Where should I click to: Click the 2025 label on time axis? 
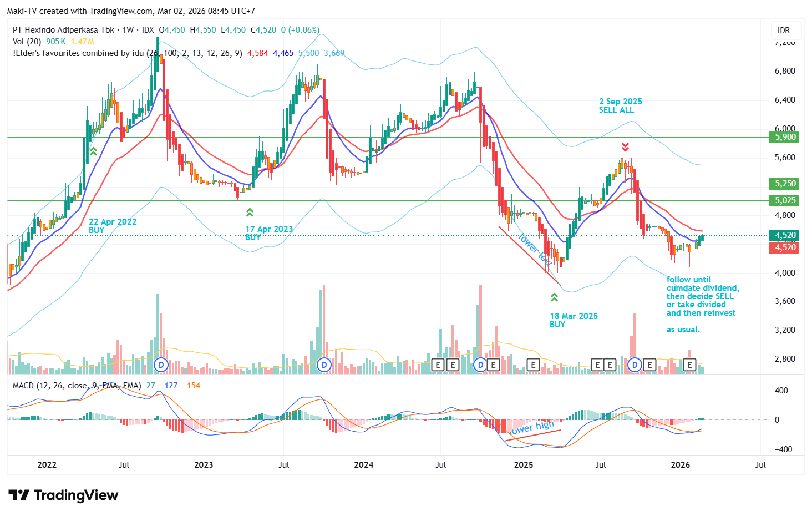pos(524,465)
